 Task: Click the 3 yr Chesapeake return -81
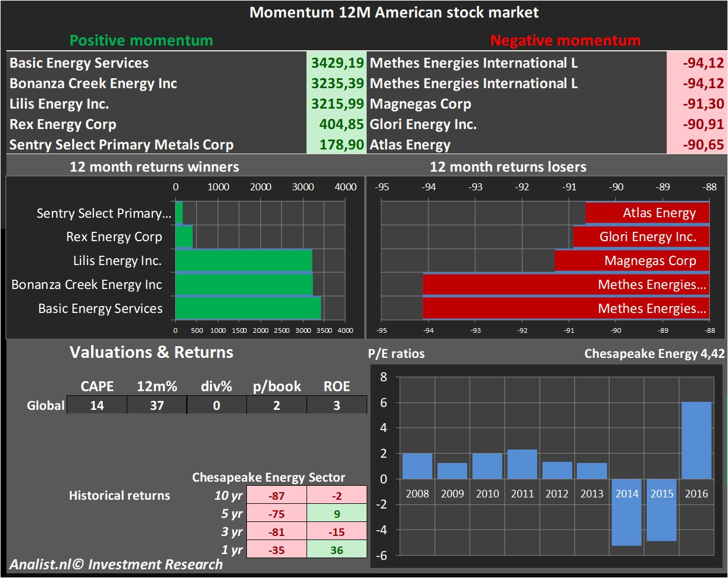click(x=277, y=532)
